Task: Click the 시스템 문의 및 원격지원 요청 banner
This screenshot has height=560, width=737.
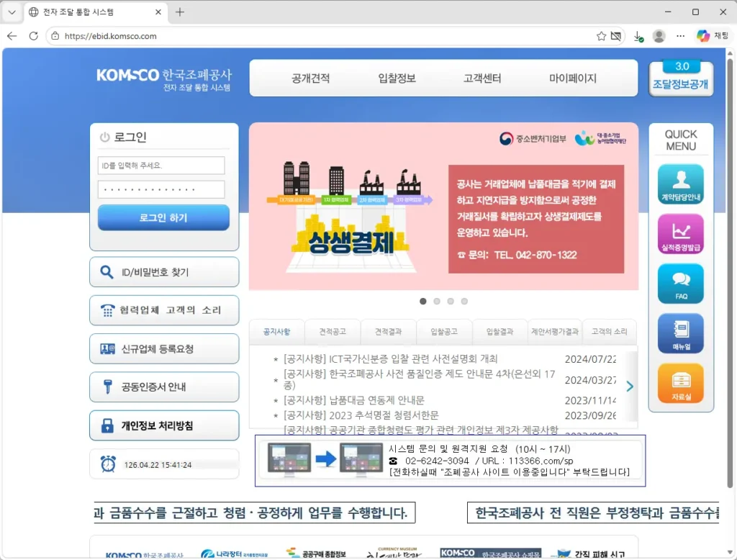Action: click(450, 461)
